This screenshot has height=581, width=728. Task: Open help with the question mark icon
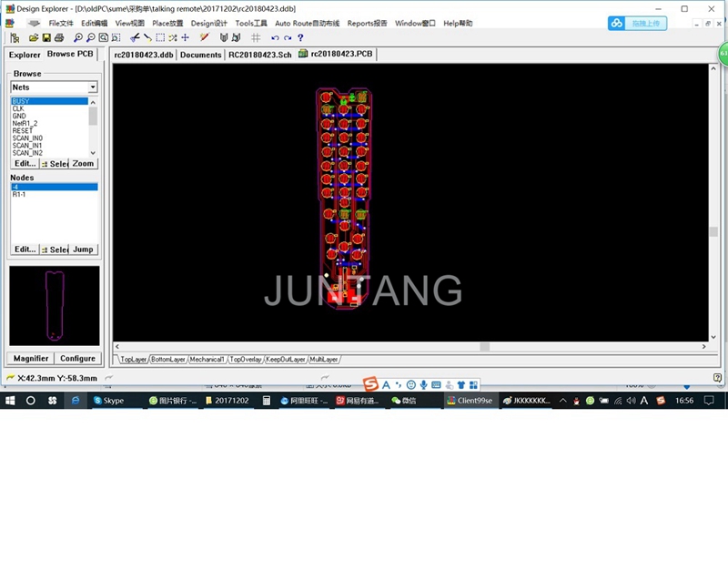(300, 37)
